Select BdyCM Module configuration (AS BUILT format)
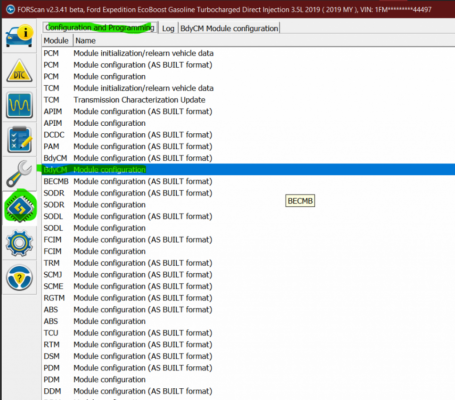This screenshot has height=400, width=455. point(248,158)
